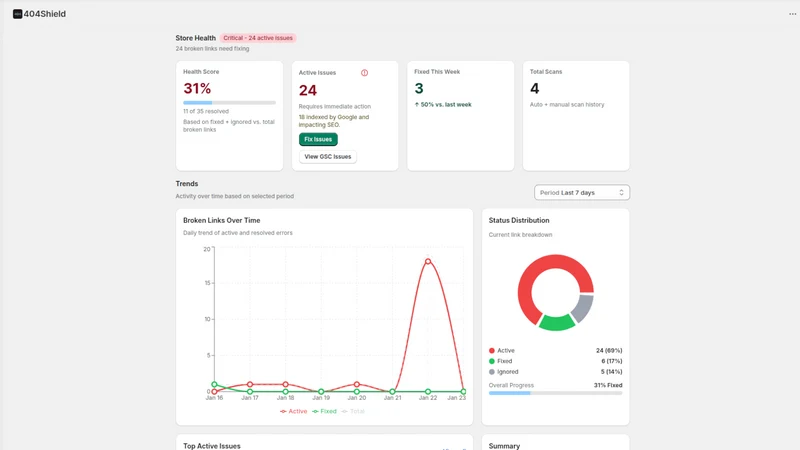Click the '24 (69%)' value
800x450 pixels.
[609, 351]
